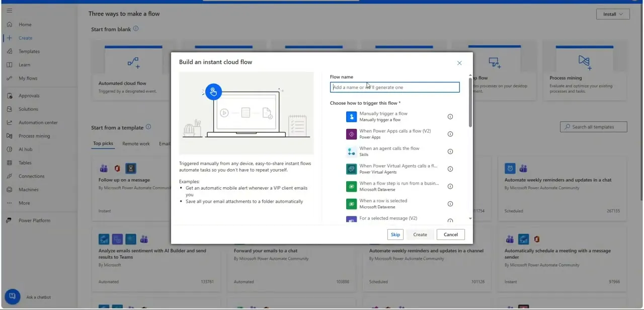Show info for flow step run from business process
Image resolution: width=644 pixels, height=310 pixels.
pyautogui.click(x=450, y=186)
